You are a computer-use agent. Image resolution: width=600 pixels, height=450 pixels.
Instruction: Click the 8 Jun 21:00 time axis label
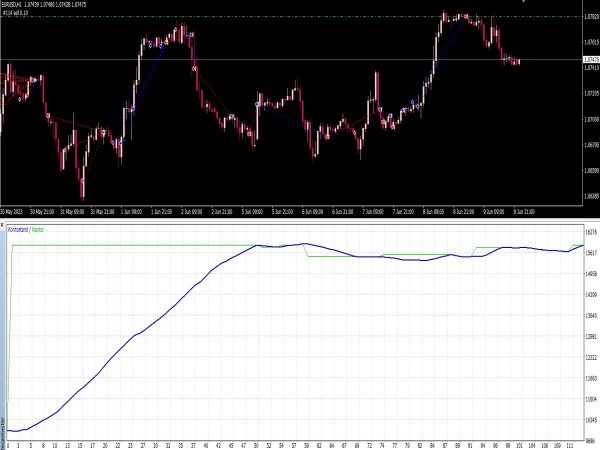463,212
